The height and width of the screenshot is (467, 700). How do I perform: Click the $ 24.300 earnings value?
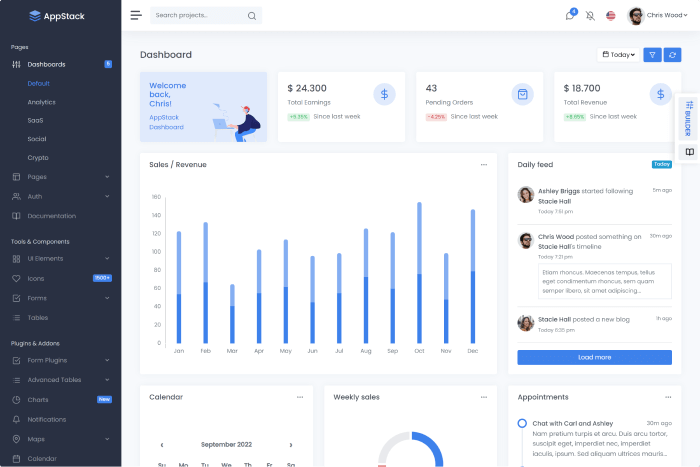(307, 88)
